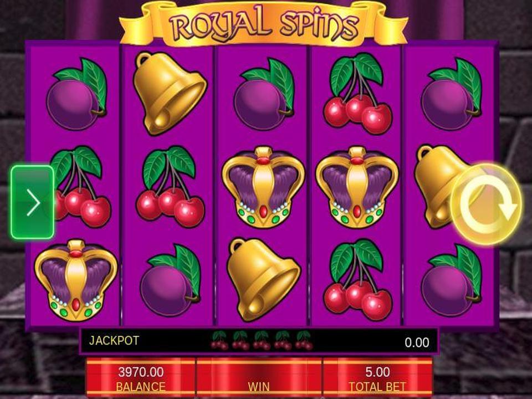The image size is (532, 399).
Task: Click the golden circular spin button
Action: (x=486, y=204)
